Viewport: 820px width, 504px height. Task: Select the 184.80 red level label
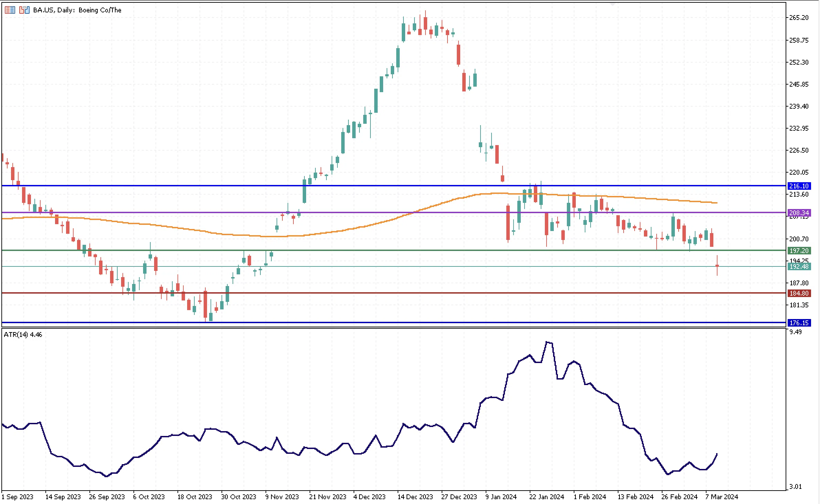(x=799, y=293)
